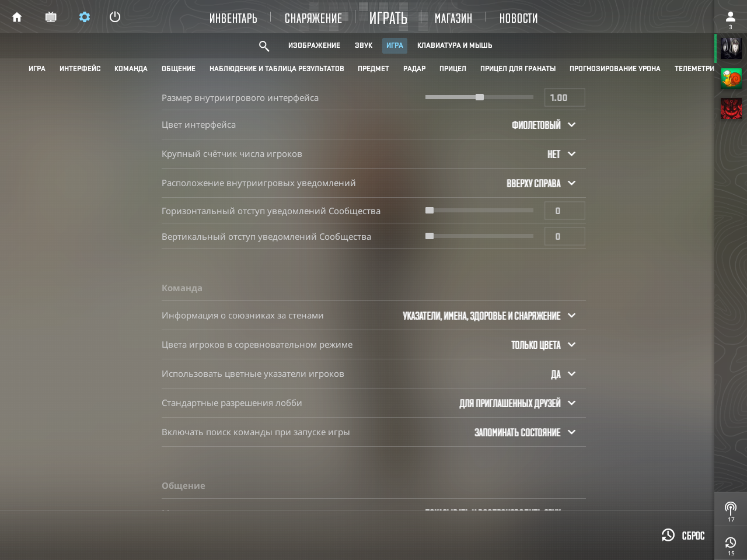Open the ТОЛЬКО ЦВЕТА player colors dropdown
The width and height of the screenshot is (747, 560).
click(543, 345)
